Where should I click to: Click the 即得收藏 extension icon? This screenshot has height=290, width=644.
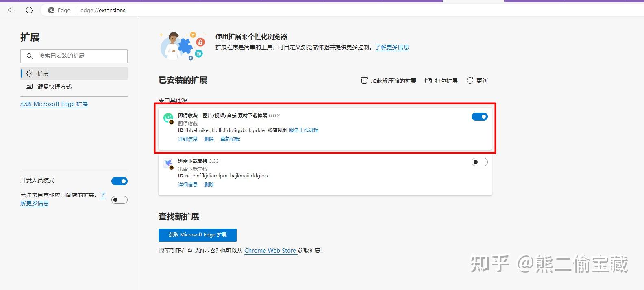pos(168,118)
